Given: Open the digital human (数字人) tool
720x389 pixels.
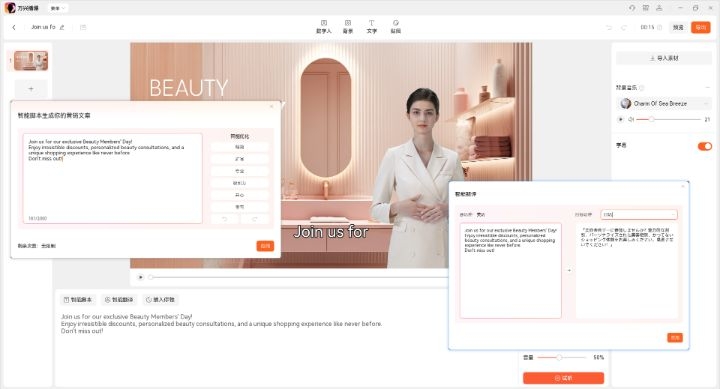Looking at the screenshot, I should (x=323, y=27).
